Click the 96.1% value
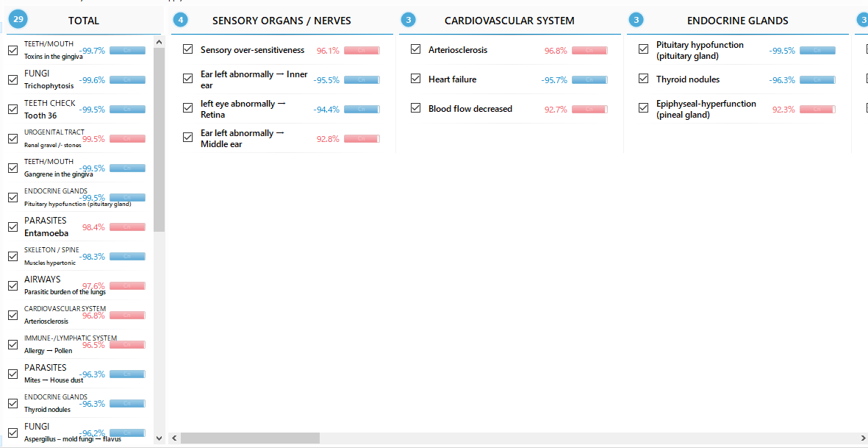Screen dimensions: 868x448 tap(328, 51)
